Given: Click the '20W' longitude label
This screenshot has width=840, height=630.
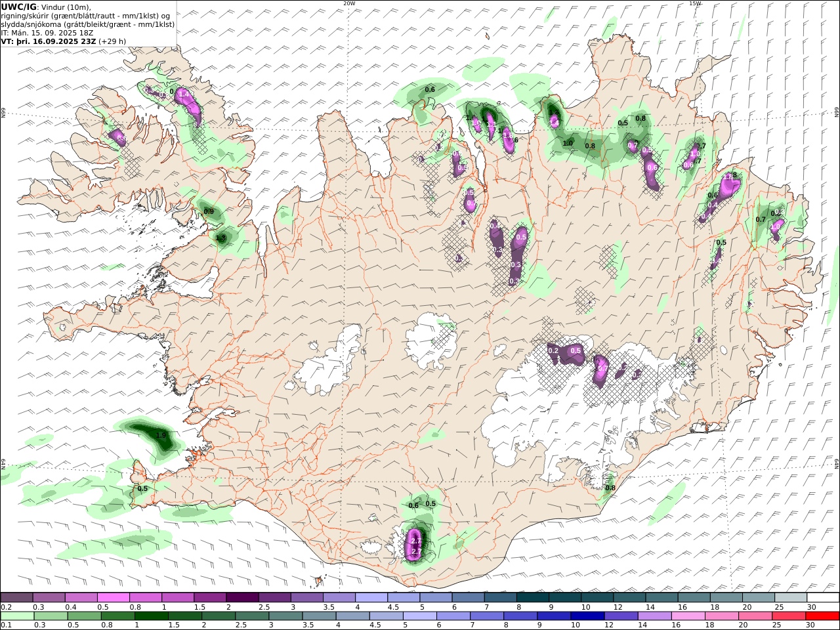Looking at the screenshot, I should pos(349,3).
